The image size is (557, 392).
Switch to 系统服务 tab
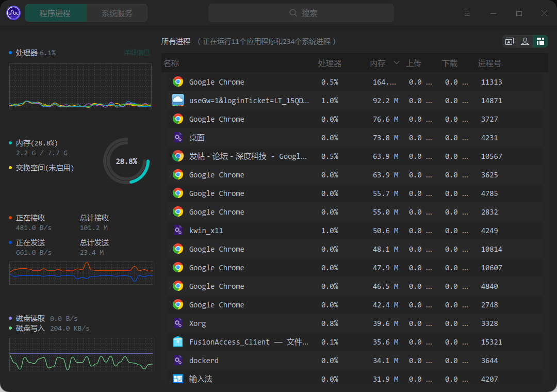117,13
